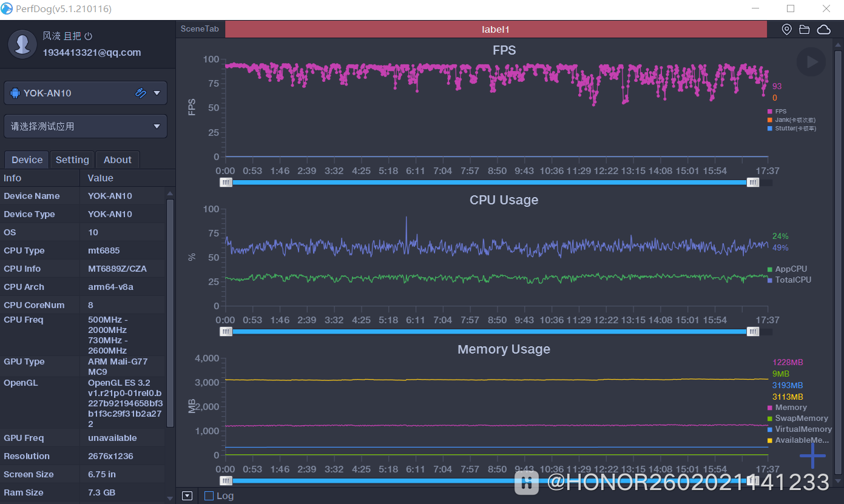The height and width of the screenshot is (504, 844).
Task: Click the logout power icon beside username
Action: pyautogui.click(x=88, y=36)
